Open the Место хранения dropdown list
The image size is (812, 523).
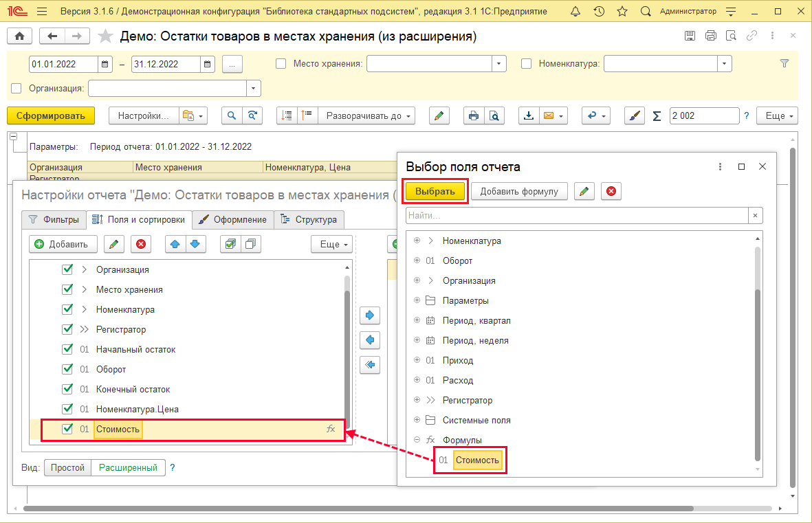[498, 64]
